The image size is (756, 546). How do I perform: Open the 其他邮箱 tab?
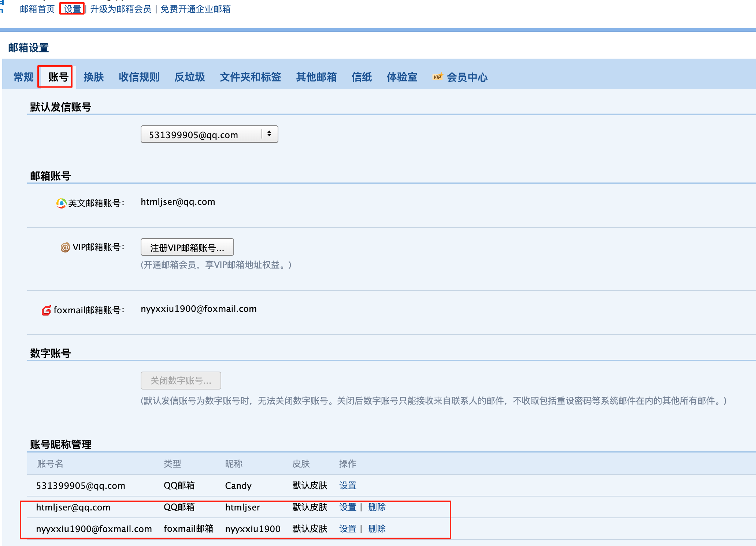tap(317, 77)
